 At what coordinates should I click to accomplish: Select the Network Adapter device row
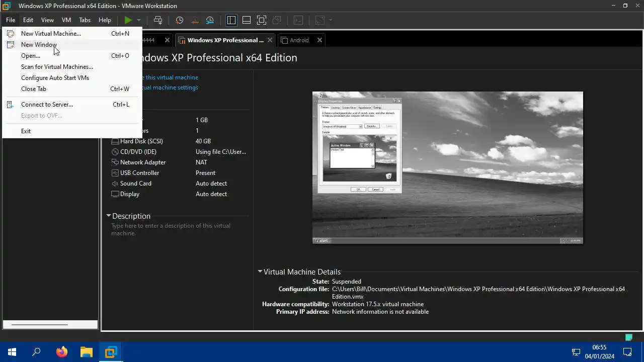point(180,162)
